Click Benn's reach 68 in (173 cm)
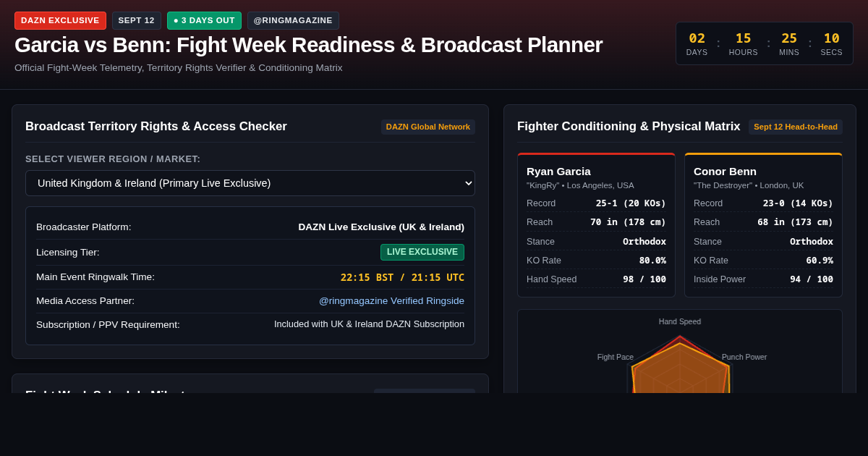Viewport: 868px width, 456px height. click(795, 222)
